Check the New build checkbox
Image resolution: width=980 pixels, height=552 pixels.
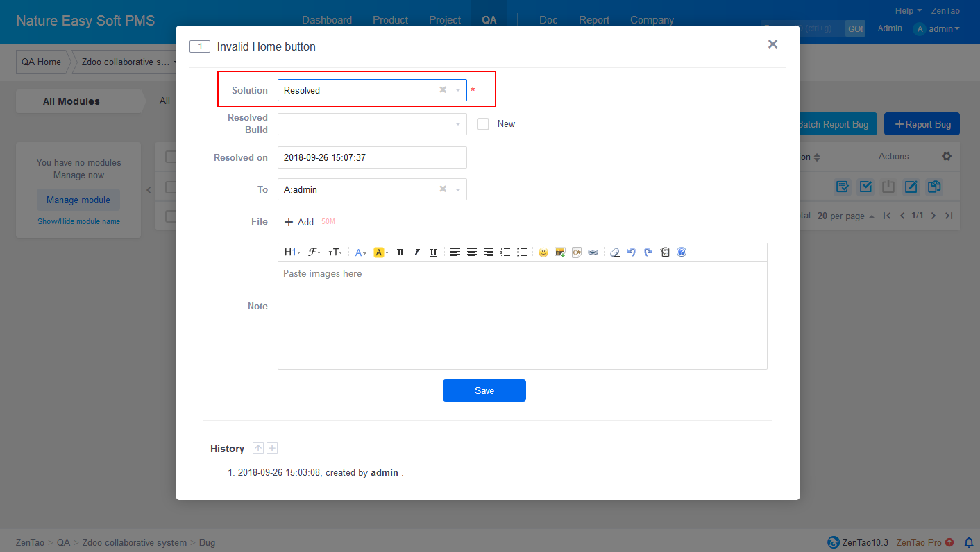483,124
